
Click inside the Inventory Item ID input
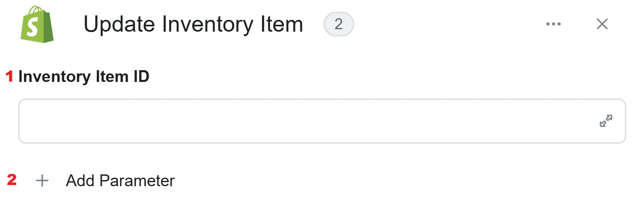[322, 121]
